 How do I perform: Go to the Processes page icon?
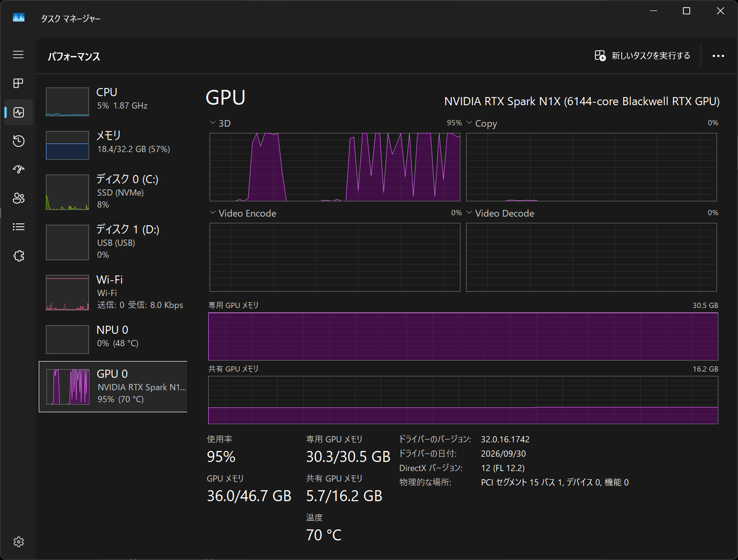[x=18, y=83]
